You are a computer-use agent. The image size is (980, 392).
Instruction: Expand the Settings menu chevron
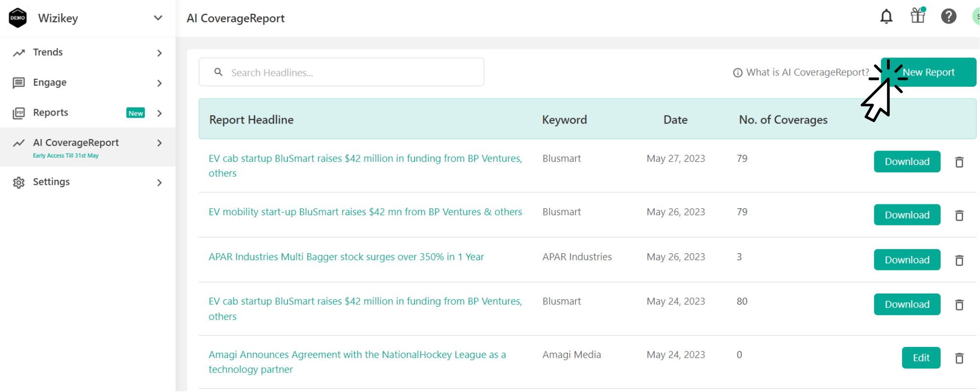pyautogui.click(x=159, y=183)
